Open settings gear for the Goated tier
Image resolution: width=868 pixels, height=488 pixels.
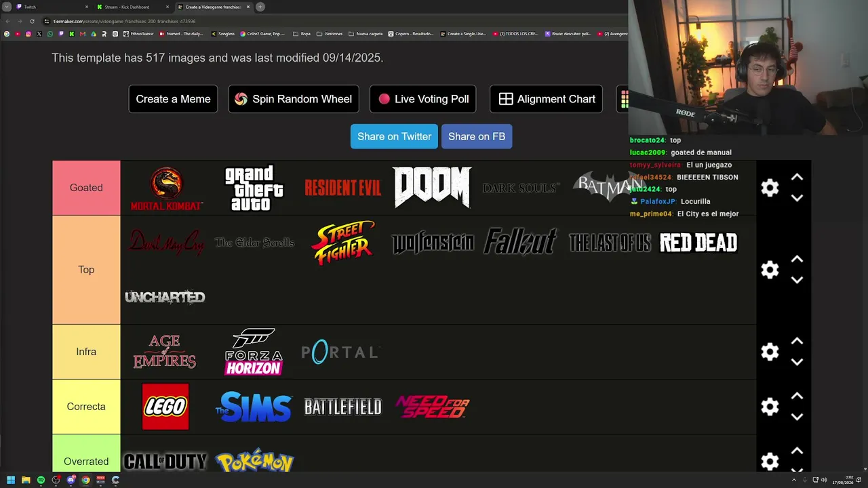pos(770,188)
